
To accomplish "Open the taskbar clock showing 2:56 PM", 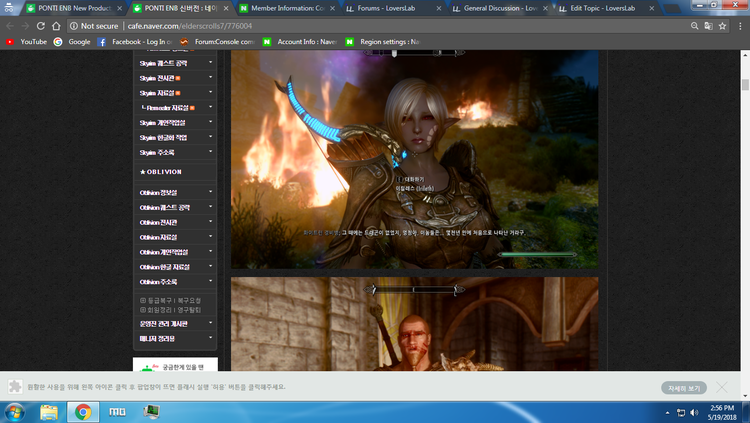I will tap(722, 412).
